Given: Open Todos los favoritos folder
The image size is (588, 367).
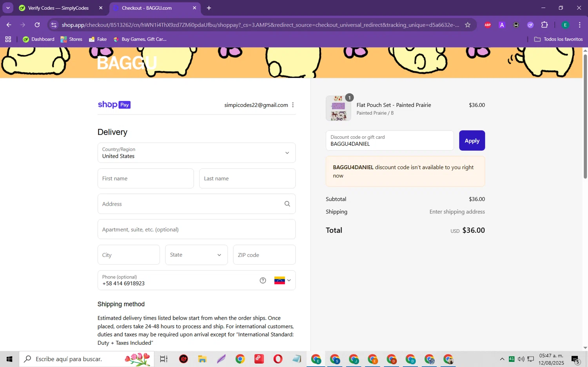Looking at the screenshot, I should (x=558, y=39).
